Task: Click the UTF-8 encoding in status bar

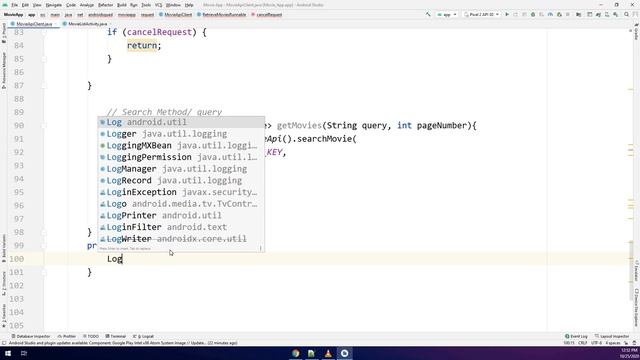Action: pyautogui.click(x=596, y=343)
